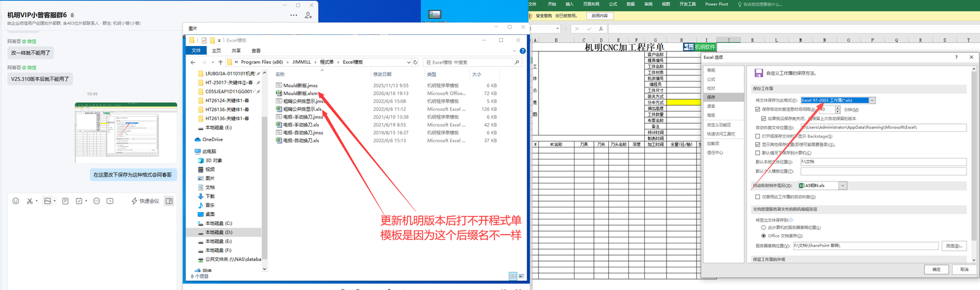The height and width of the screenshot is (290, 980).
Task: Toggle the side panel icon in chat toolbar
Action: pyautogui.click(x=169, y=201)
